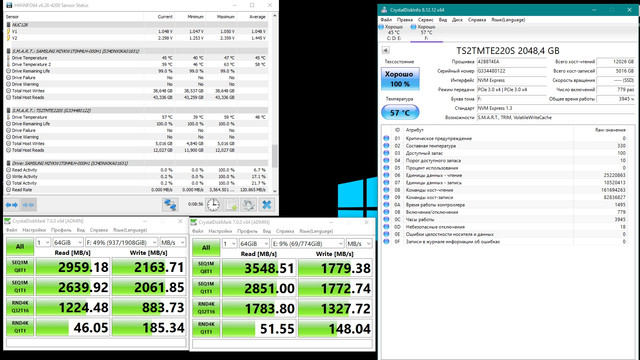640x360 pixels.
Task: Open HWiNFO sensor settings gear icon
Action: coord(249,204)
